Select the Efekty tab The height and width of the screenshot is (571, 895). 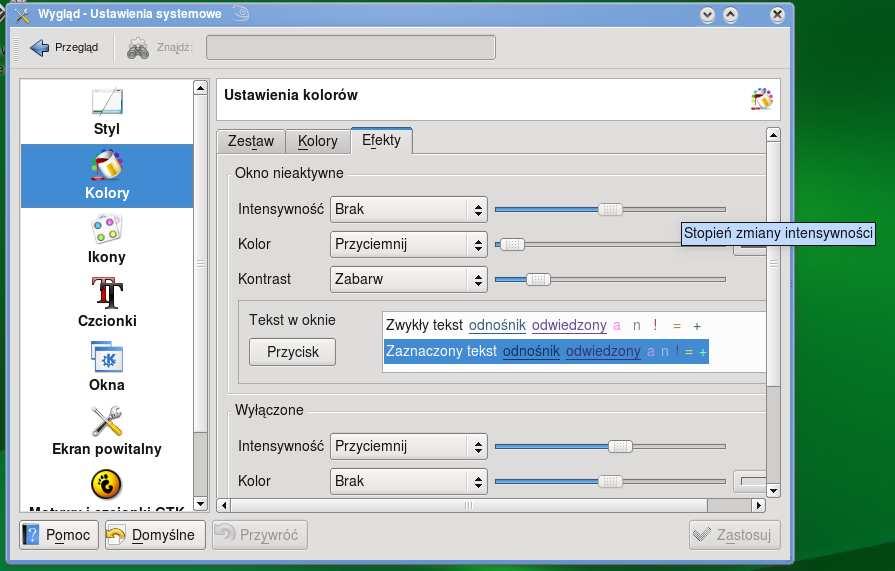pos(381,140)
